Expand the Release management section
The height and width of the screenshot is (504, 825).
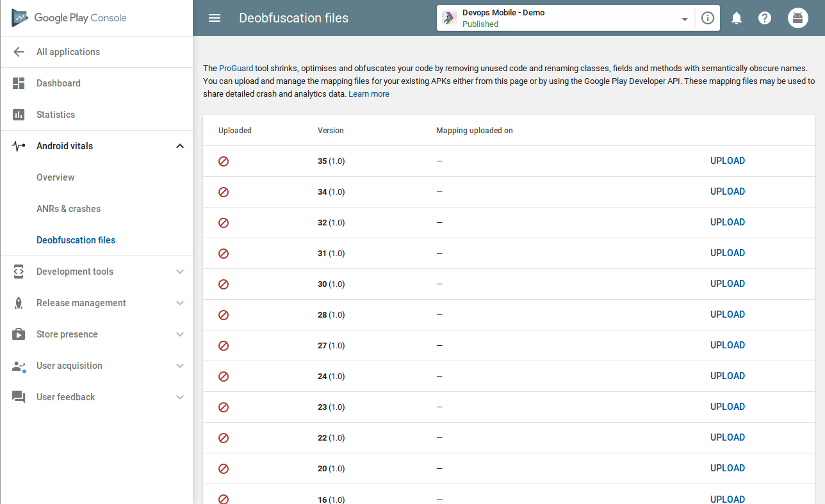[x=180, y=303]
